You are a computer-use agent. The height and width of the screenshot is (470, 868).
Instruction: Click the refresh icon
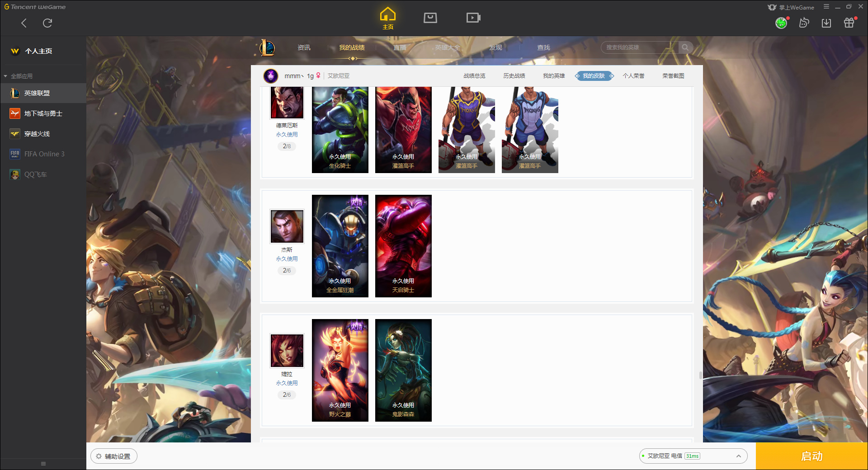click(x=47, y=23)
